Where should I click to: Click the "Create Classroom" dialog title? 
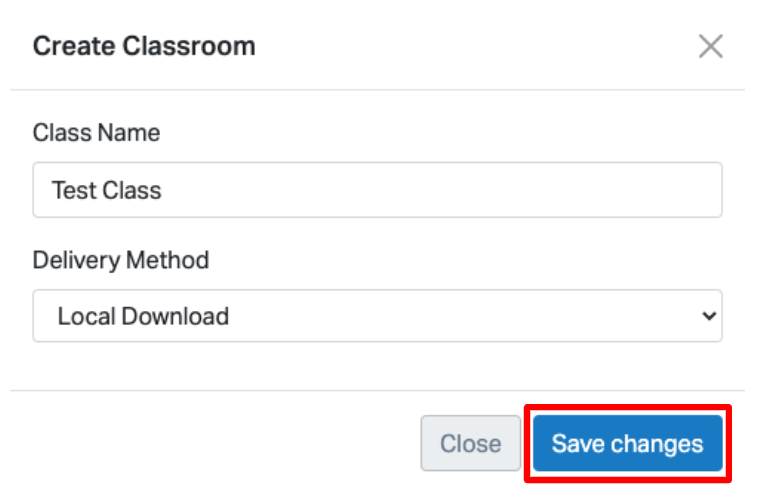(144, 46)
